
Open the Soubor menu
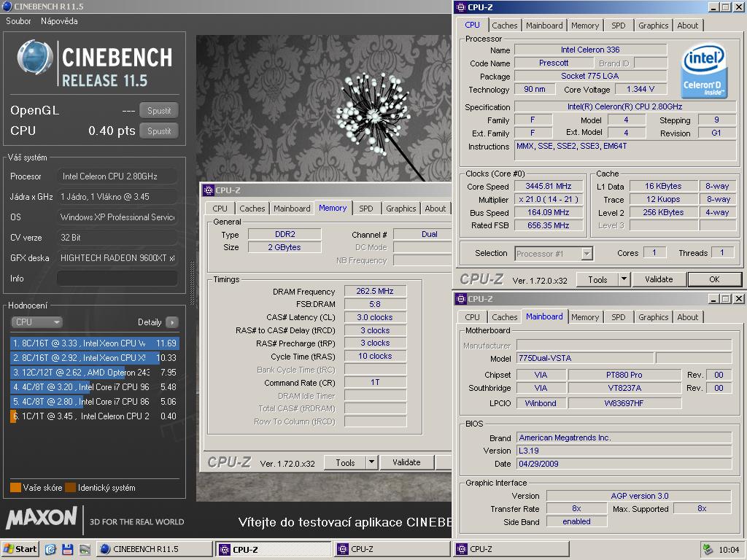click(x=18, y=21)
